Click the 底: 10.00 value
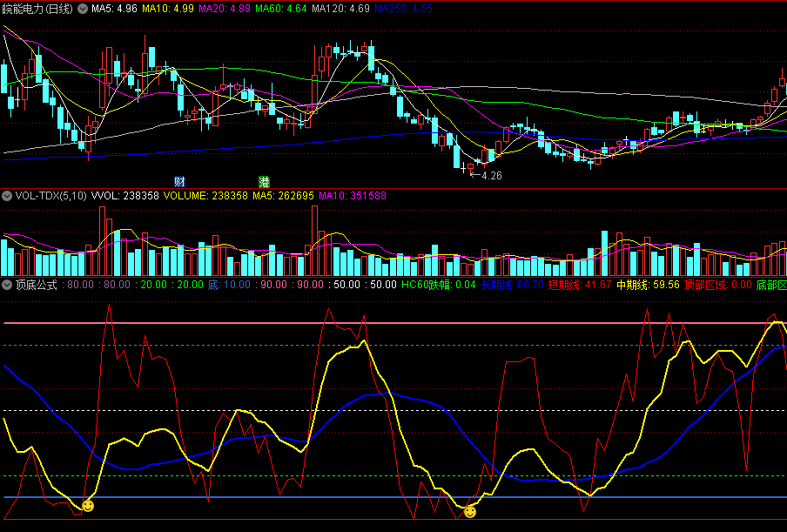This screenshot has width=787, height=532. click(229, 285)
